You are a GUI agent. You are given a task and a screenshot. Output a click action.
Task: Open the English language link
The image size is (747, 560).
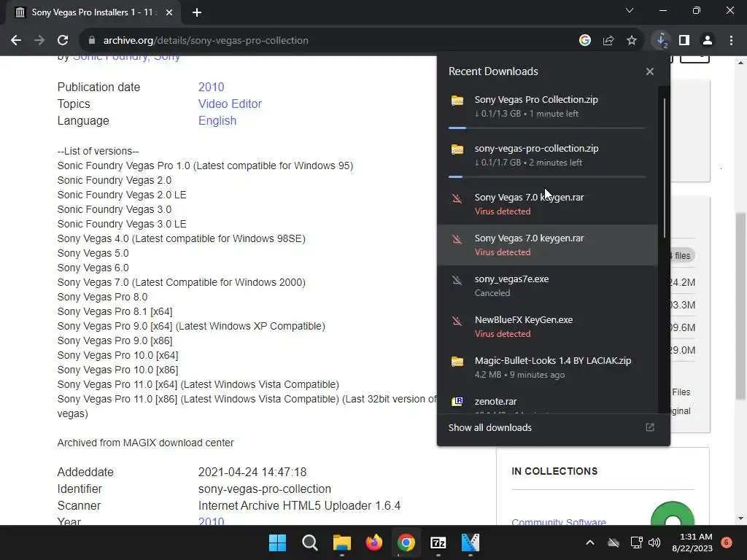[217, 120]
